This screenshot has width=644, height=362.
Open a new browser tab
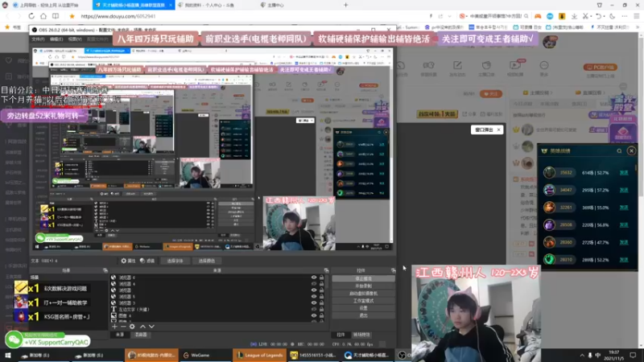pos(346,5)
